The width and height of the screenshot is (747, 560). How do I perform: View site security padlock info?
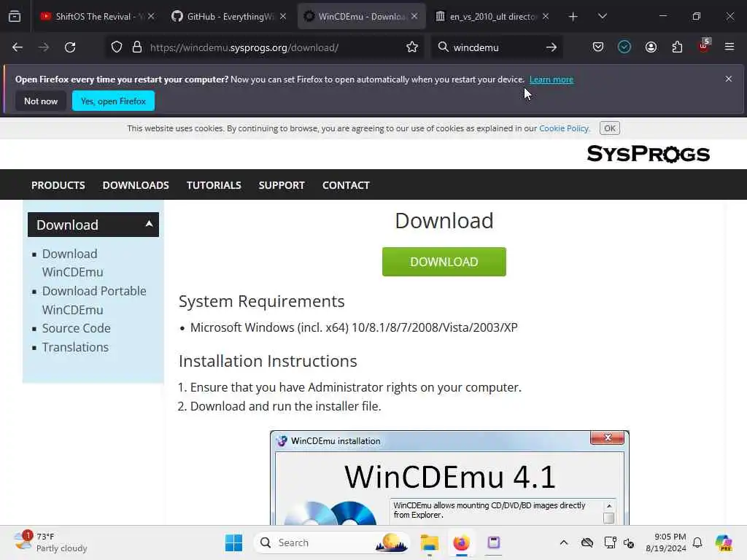(x=137, y=47)
